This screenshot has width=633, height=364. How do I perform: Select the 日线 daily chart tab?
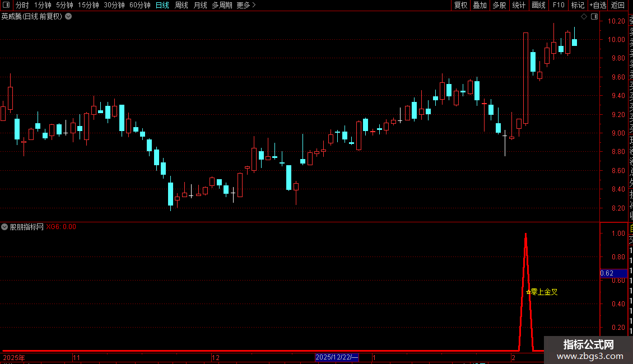(162, 5)
